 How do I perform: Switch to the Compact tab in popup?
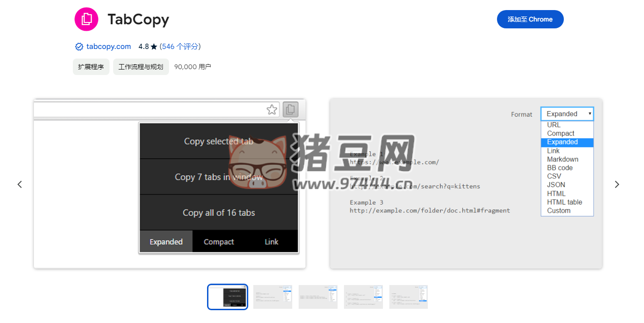pos(218,242)
